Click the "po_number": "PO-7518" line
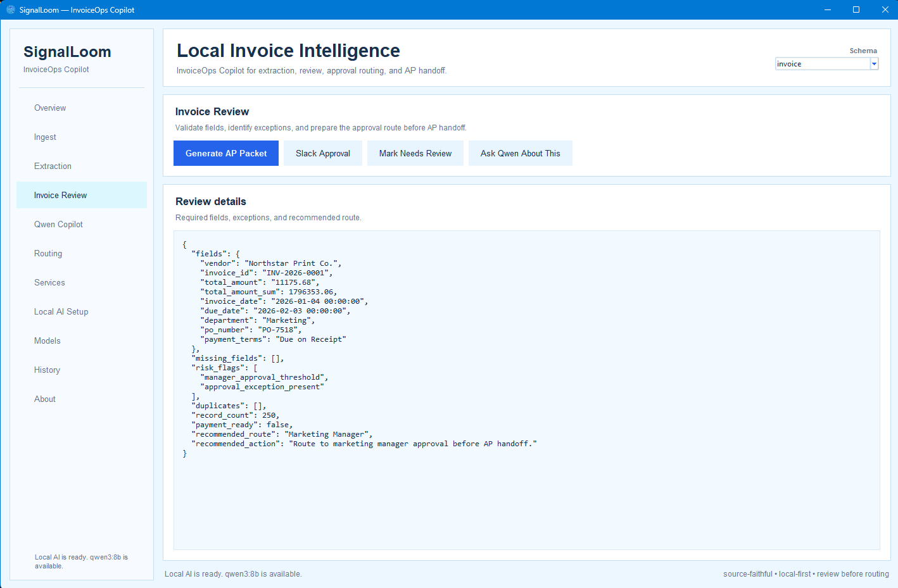Viewport: 898px width, 588px height. point(251,330)
